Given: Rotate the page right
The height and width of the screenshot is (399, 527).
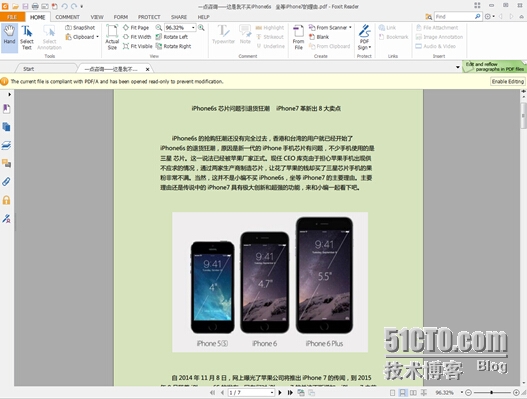Looking at the screenshot, I should (173, 46).
